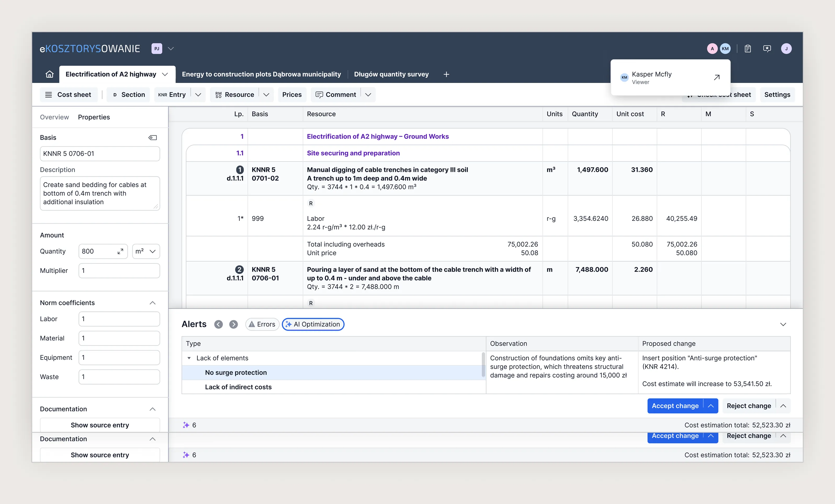Screen dimensions: 835x504
Task: Collapse the Norm coefficients section
Action: point(153,303)
